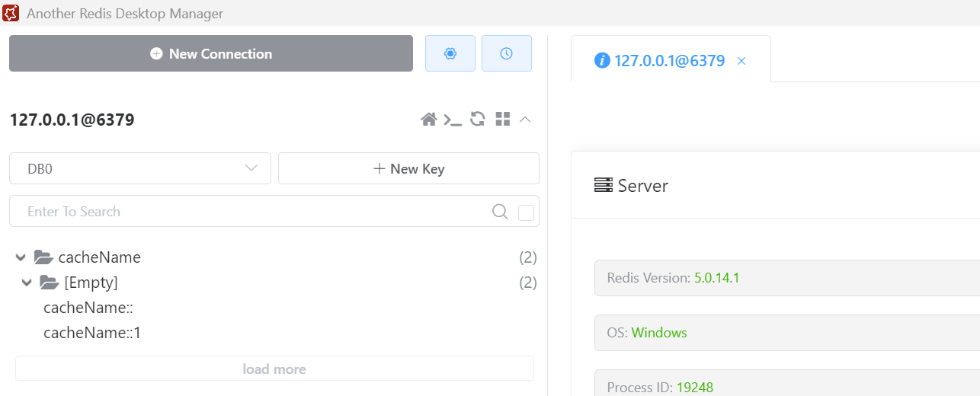
Task: Click the (2) count beside [Empty]
Action: point(528,283)
